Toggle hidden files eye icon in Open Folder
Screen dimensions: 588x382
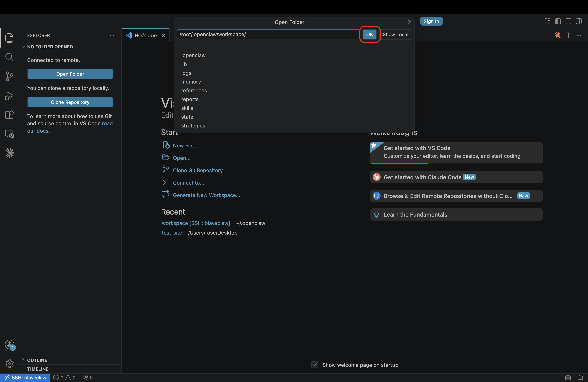[409, 22]
